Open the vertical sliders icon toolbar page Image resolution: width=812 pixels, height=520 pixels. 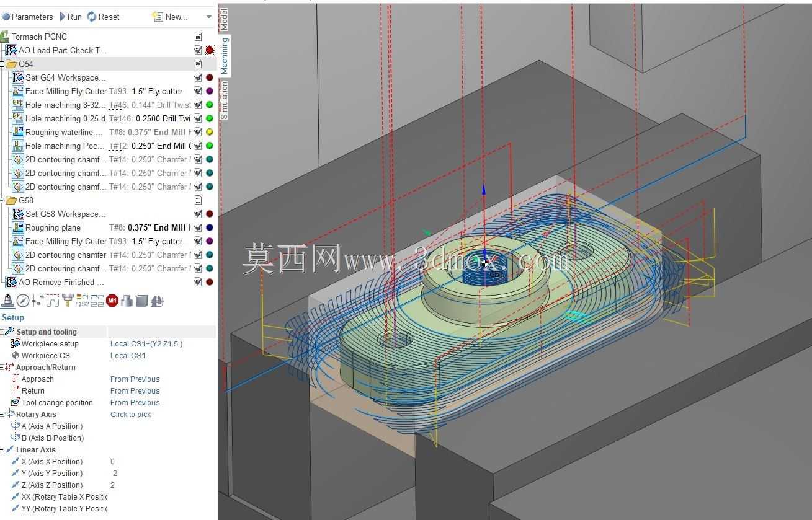[x=37, y=301]
